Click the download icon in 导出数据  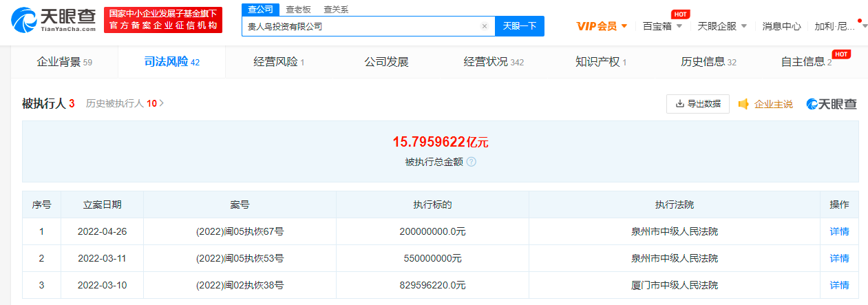[x=680, y=104]
